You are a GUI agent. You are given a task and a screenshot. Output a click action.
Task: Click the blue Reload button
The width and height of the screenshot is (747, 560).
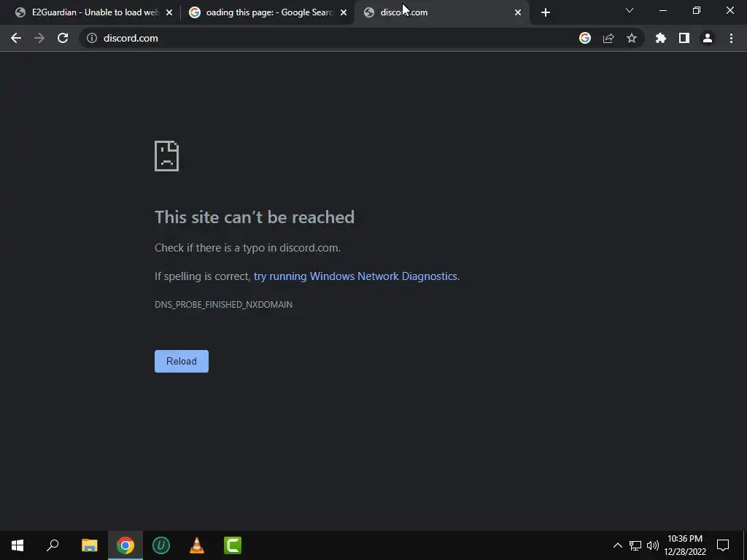182,362
